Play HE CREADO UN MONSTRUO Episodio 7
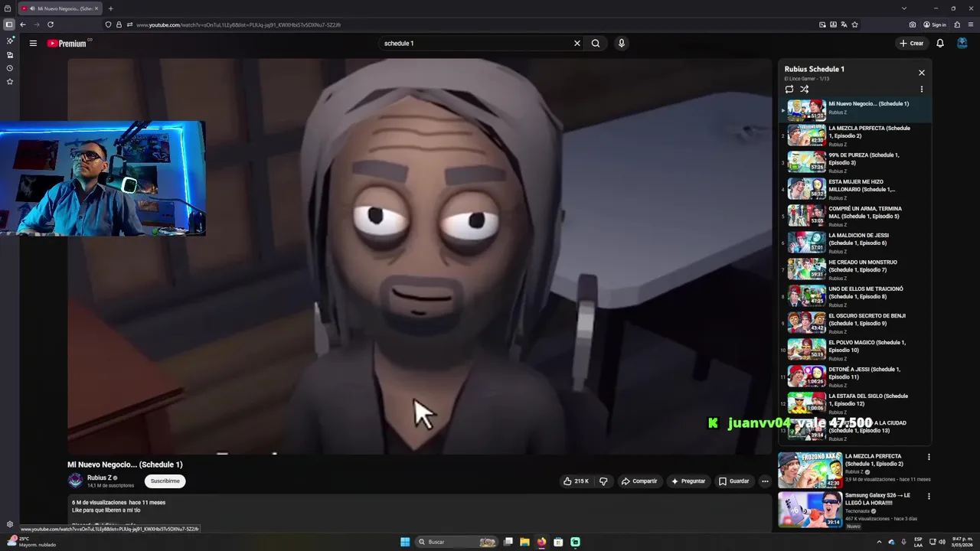This screenshot has width=980, height=551. 856,269
